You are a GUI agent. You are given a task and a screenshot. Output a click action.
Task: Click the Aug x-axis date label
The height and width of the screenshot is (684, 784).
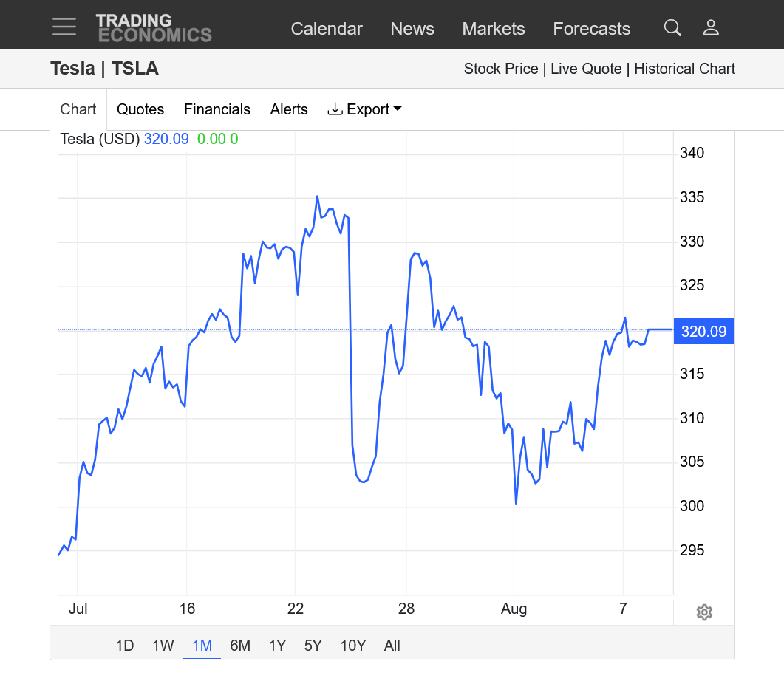coord(514,609)
